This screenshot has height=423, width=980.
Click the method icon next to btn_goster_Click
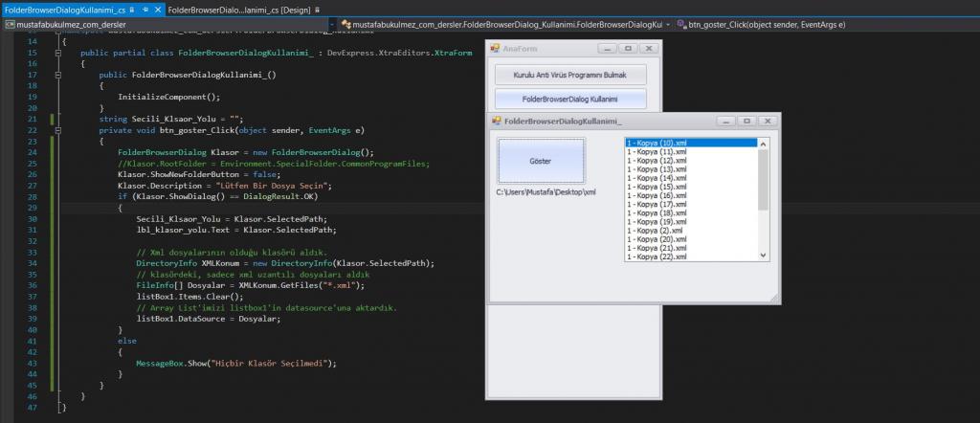pos(681,24)
